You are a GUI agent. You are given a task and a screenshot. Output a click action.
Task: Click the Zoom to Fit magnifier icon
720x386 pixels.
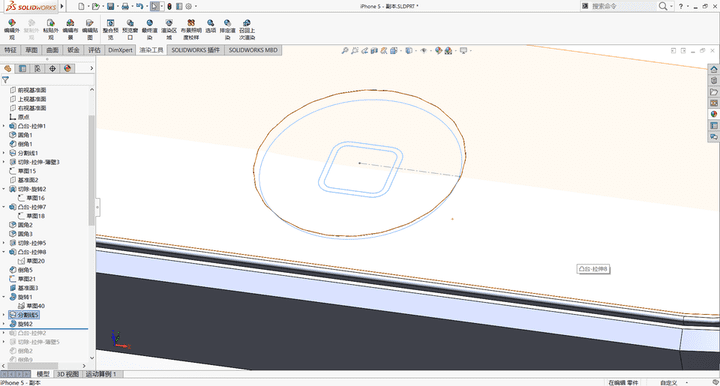(344, 50)
